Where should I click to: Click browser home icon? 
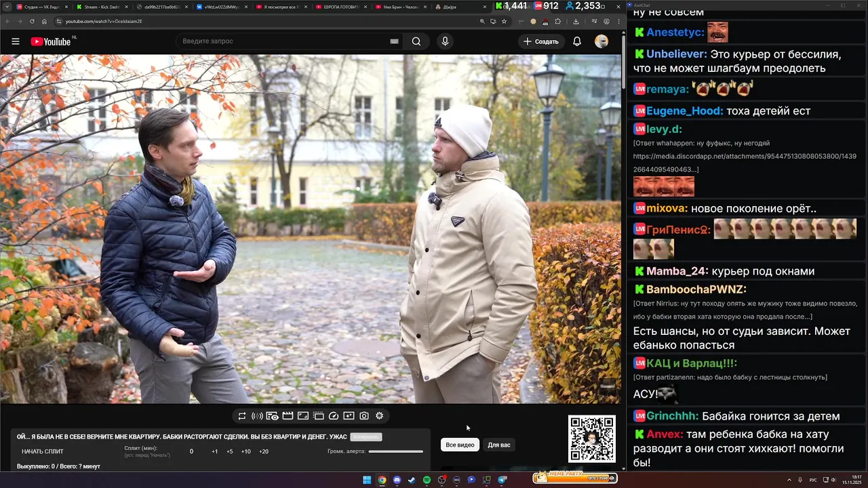point(44,21)
